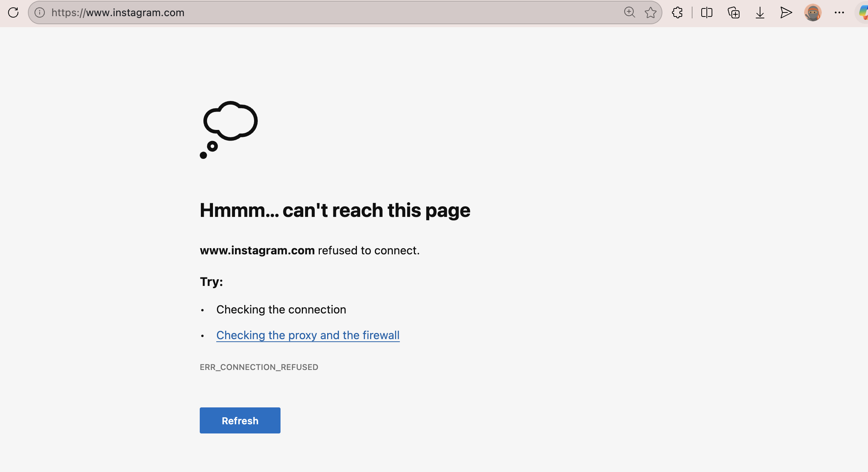The image size is (868, 472).
Task: Zoom in using the magnifier icon
Action: pyautogui.click(x=630, y=12)
